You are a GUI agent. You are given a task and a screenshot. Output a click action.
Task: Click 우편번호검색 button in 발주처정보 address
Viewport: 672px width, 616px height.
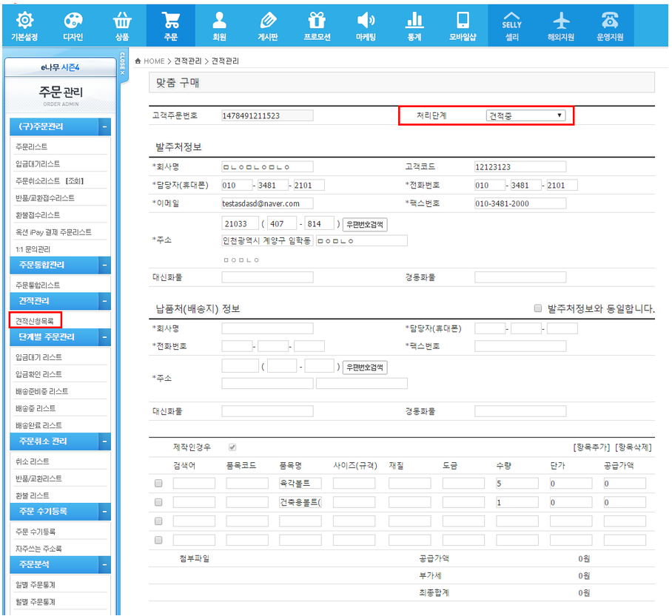pos(365,224)
